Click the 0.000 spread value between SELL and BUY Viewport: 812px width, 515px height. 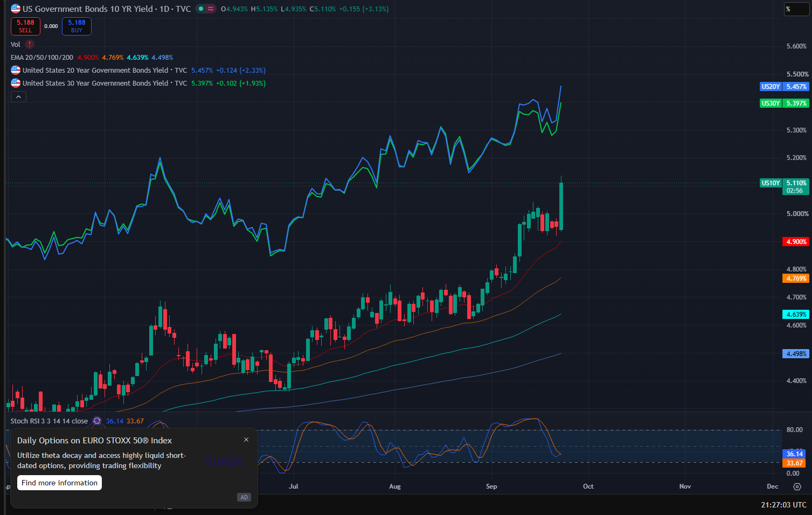tap(51, 26)
